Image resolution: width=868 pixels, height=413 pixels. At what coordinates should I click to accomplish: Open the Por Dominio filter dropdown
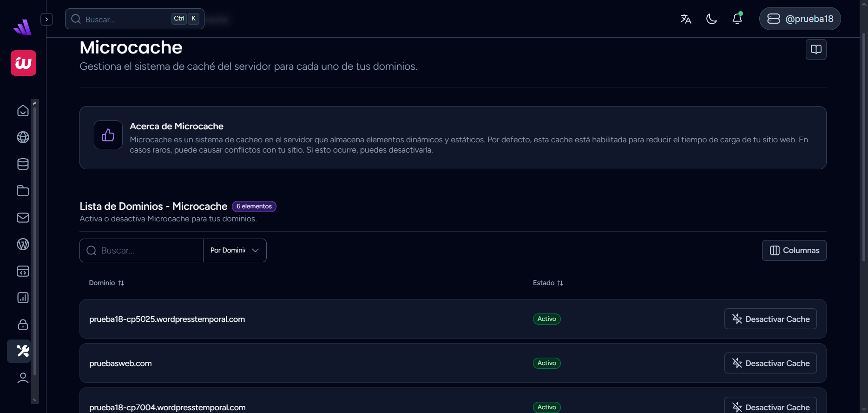[x=235, y=250]
